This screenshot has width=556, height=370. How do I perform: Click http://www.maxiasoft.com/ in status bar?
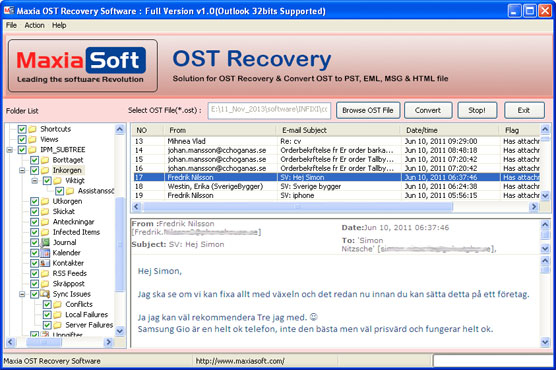tap(240, 361)
